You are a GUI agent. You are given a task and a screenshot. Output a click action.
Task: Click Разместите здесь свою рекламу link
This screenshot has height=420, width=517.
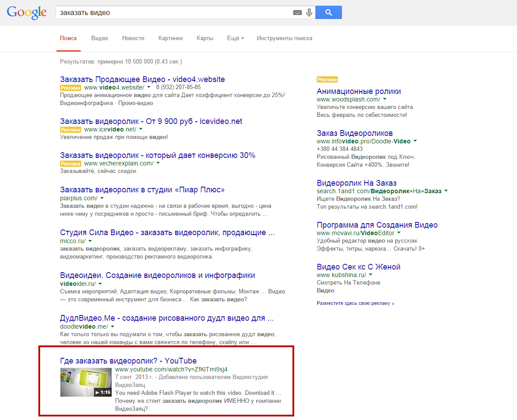pyautogui.click(x=356, y=303)
